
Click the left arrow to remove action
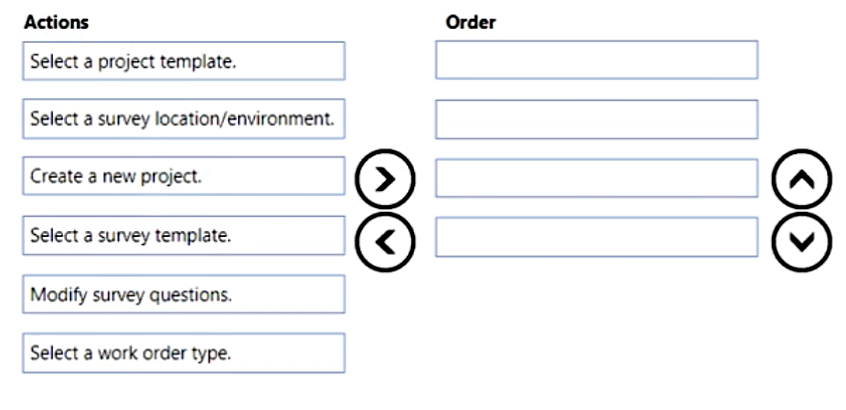(385, 242)
